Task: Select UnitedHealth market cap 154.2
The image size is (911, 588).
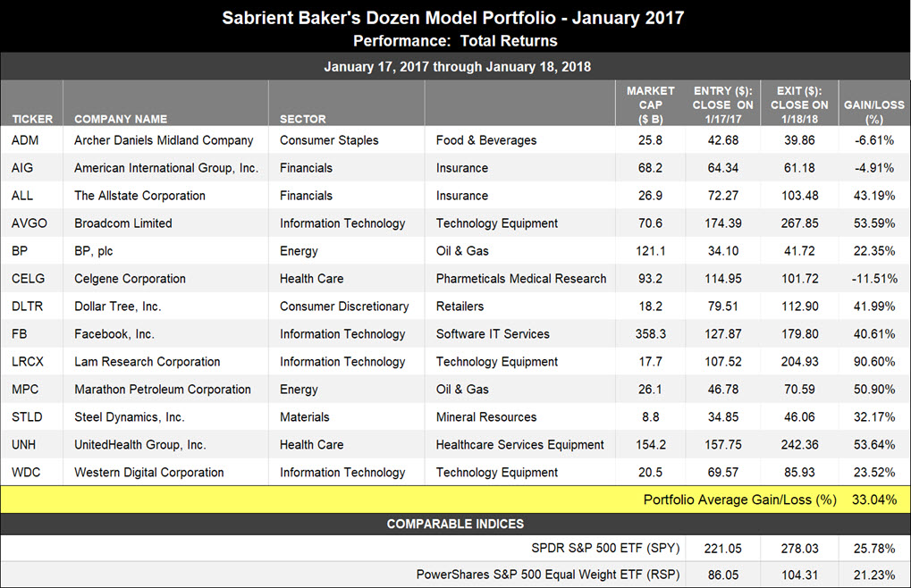Action: [651, 445]
